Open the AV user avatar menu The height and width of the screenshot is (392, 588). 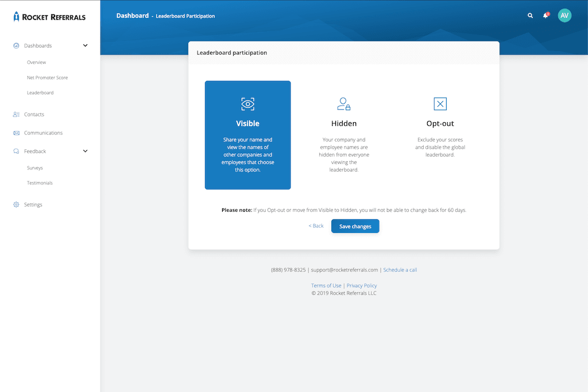coord(564,15)
